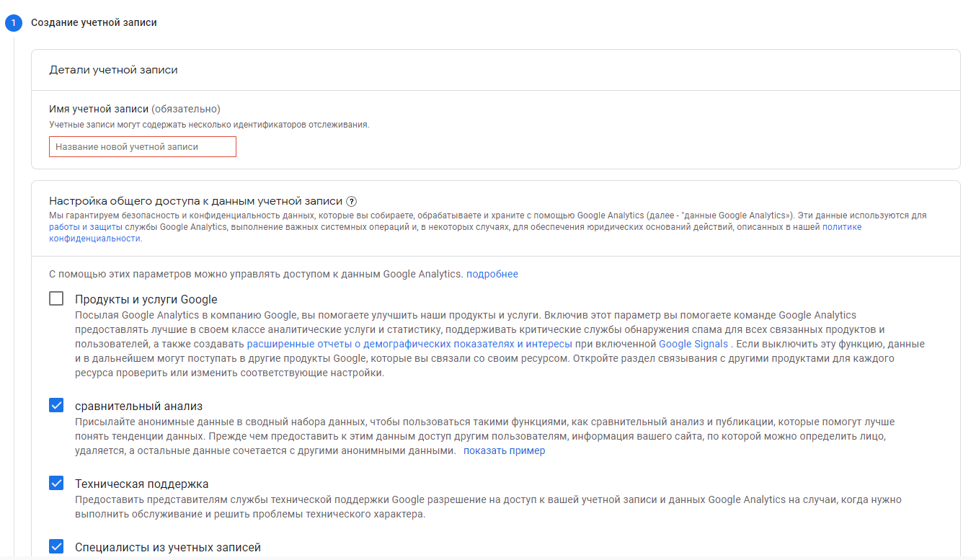976x560 pixels.
Task: Focus the new account name input field
Action: pos(143,146)
